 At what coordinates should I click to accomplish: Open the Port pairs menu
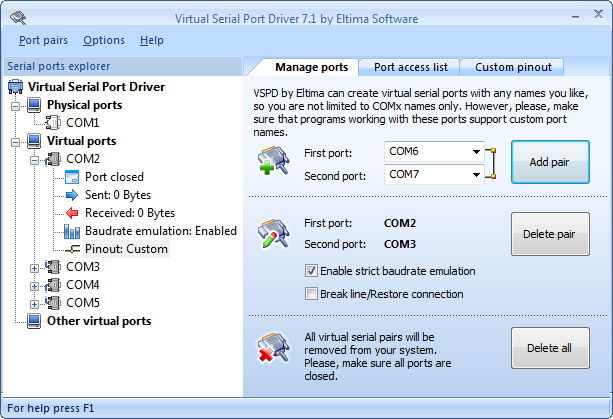point(43,40)
